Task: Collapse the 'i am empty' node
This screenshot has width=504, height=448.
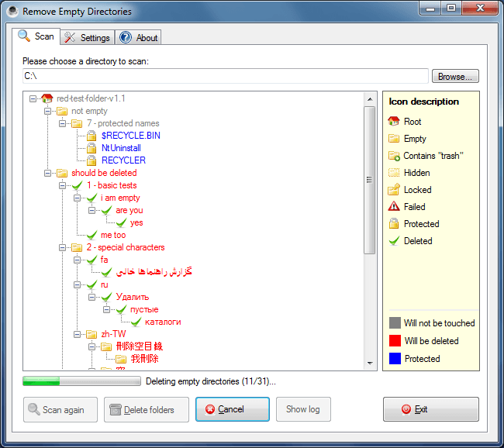Action: (77, 198)
